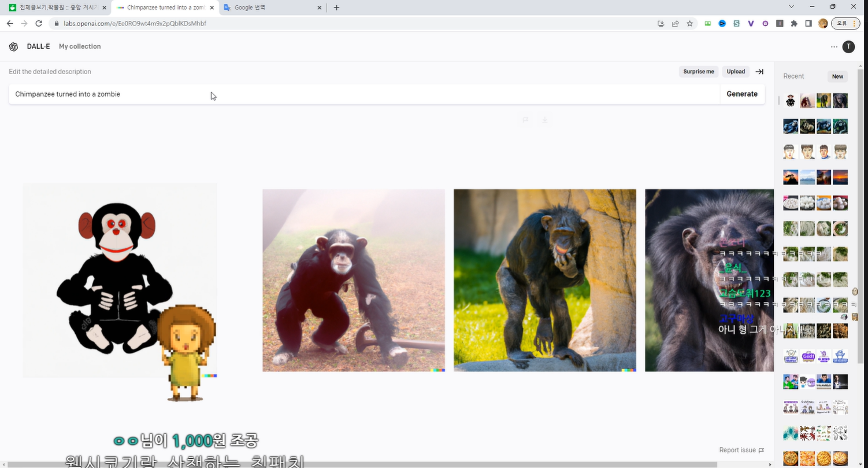Toggle the browser side panel icon
Image resolution: width=868 pixels, height=468 pixels.
808,24
